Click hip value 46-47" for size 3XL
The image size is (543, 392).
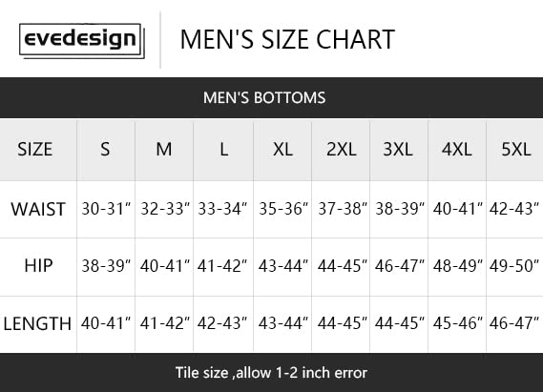click(x=399, y=266)
